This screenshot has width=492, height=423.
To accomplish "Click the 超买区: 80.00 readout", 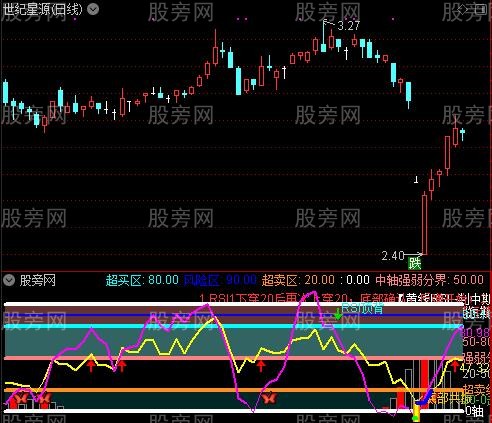I will [x=142, y=280].
